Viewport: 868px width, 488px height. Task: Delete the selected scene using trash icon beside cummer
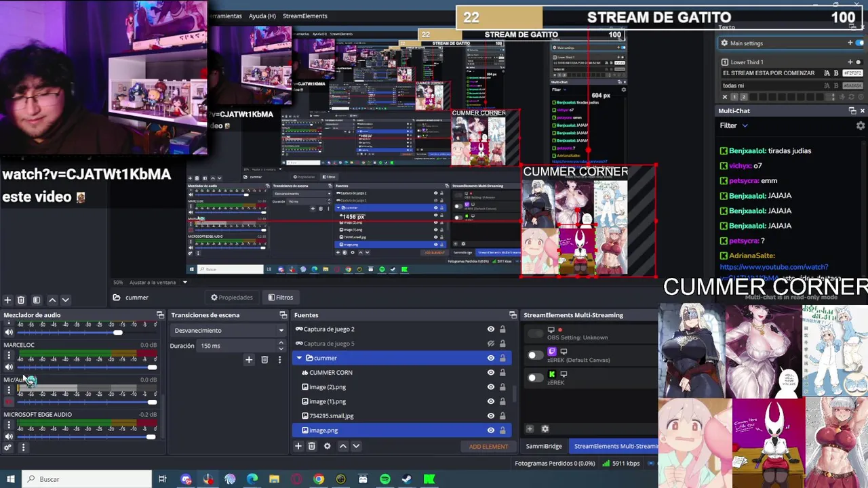pos(21,300)
